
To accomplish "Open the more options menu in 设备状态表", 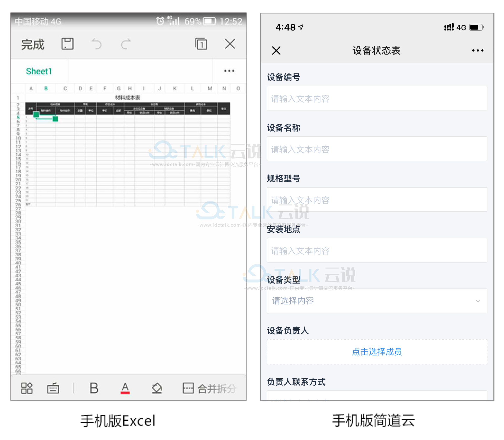I will click(477, 51).
